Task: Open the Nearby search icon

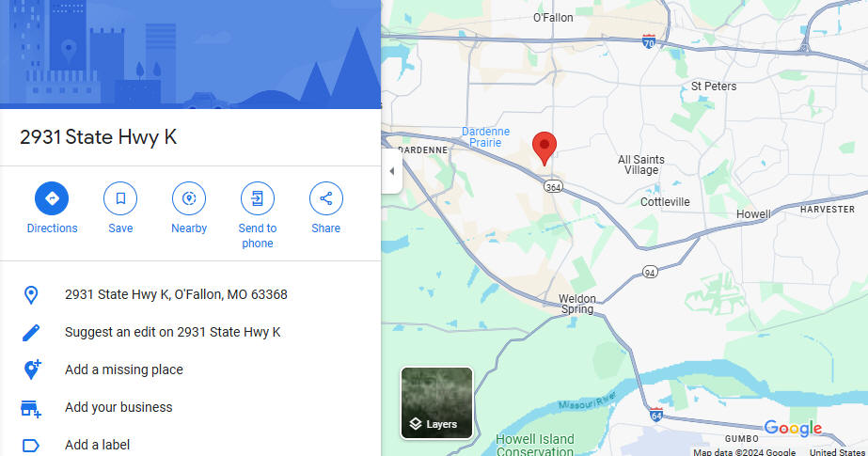Action: tap(189, 198)
